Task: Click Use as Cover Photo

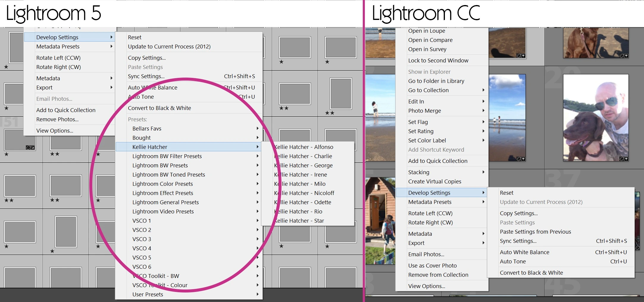Action: coord(442,265)
